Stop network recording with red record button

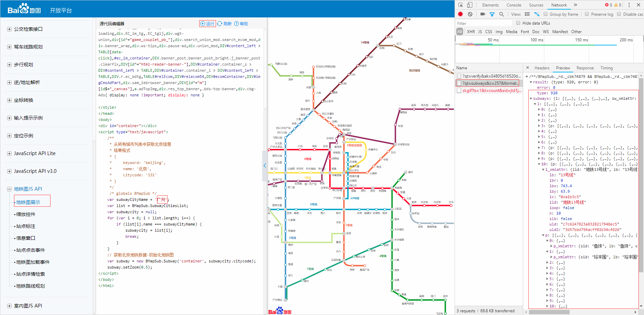point(460,14)
